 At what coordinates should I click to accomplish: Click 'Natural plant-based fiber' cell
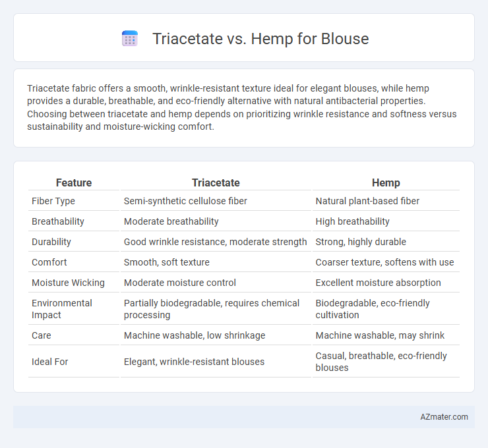tap(367, 201)
